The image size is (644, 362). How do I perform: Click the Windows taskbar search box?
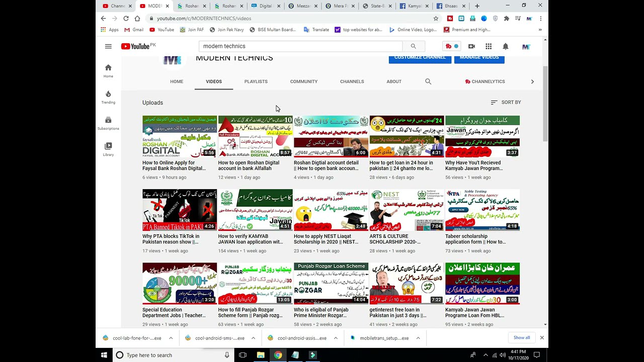pyautogui.click(x=174, y=355)
